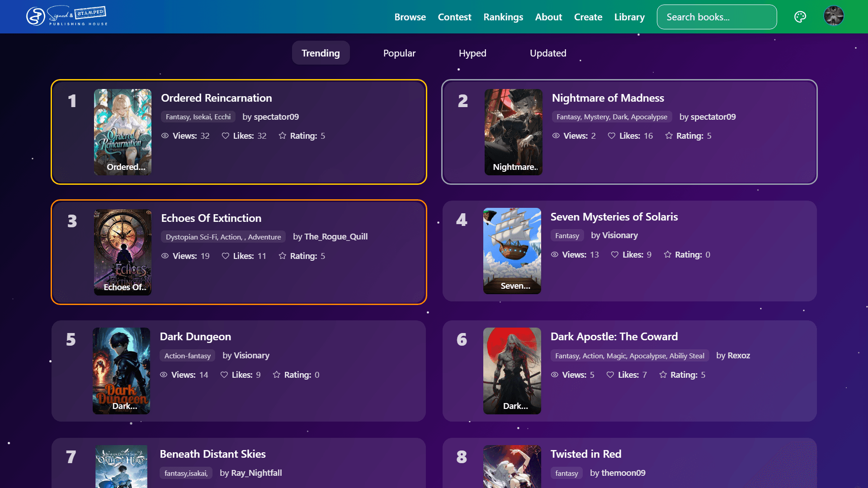Image resolution: width=868 pixels, height=488 pixels.
Task: Open the About page
Action: pyautogui.click(x=548, y=17)
